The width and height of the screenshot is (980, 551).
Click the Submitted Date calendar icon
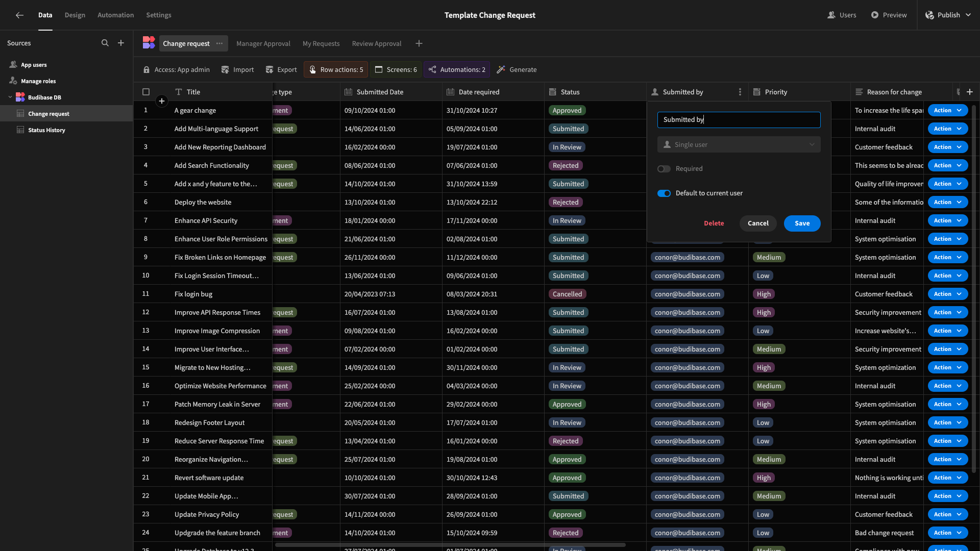coord(349,92)
